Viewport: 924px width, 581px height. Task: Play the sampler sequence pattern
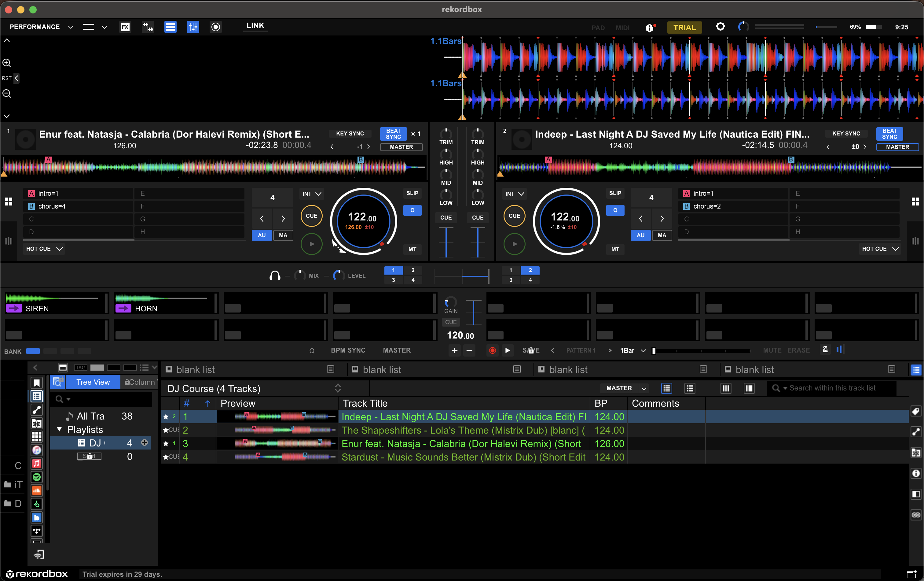tap(507, 351)
